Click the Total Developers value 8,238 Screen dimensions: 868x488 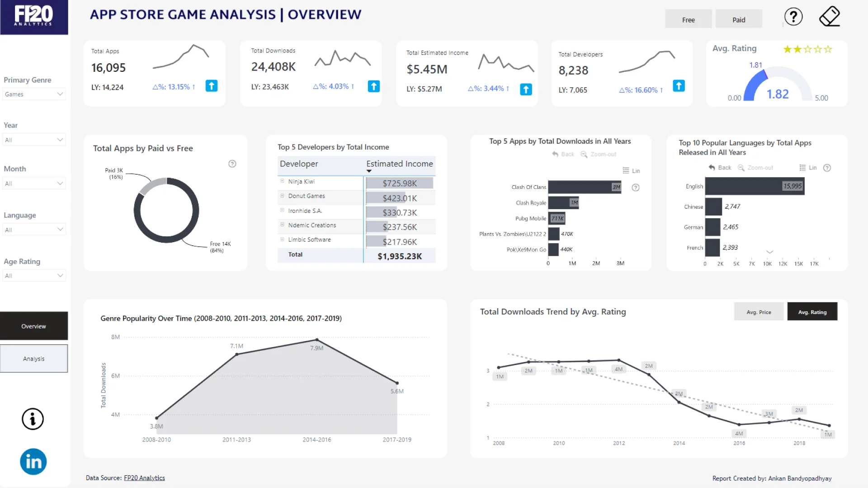573,70
